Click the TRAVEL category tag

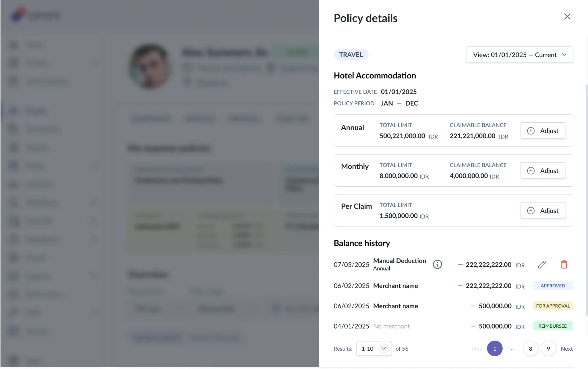(351, 55)
